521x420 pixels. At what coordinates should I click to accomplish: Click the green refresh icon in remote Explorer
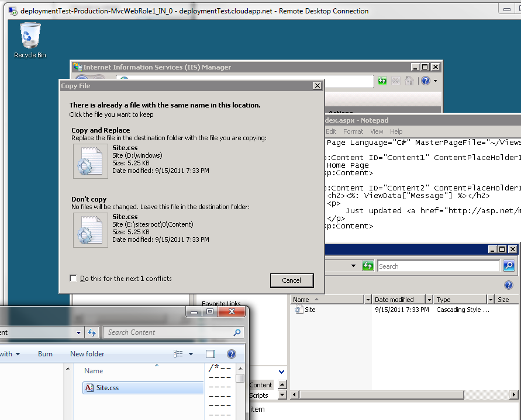click(x=368, y=266)
